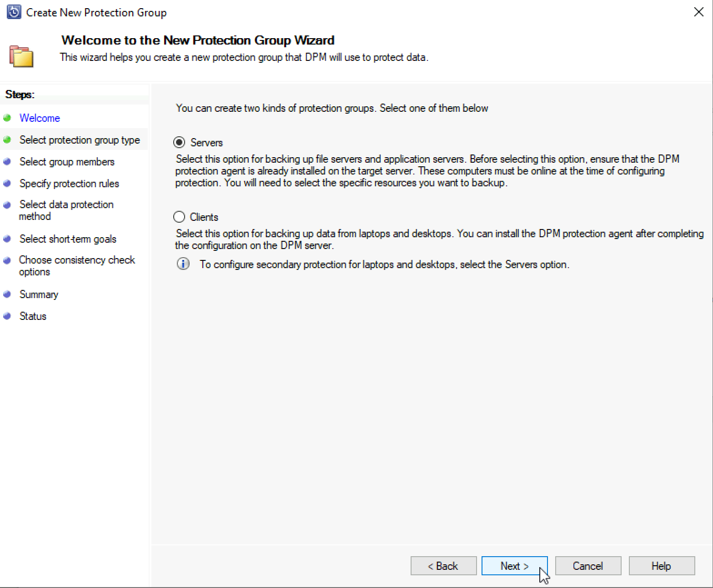Image resolution: width=713 pixels, height=588 pixels.
Task: Select the Clients radio button
Action: pos(179,217)
